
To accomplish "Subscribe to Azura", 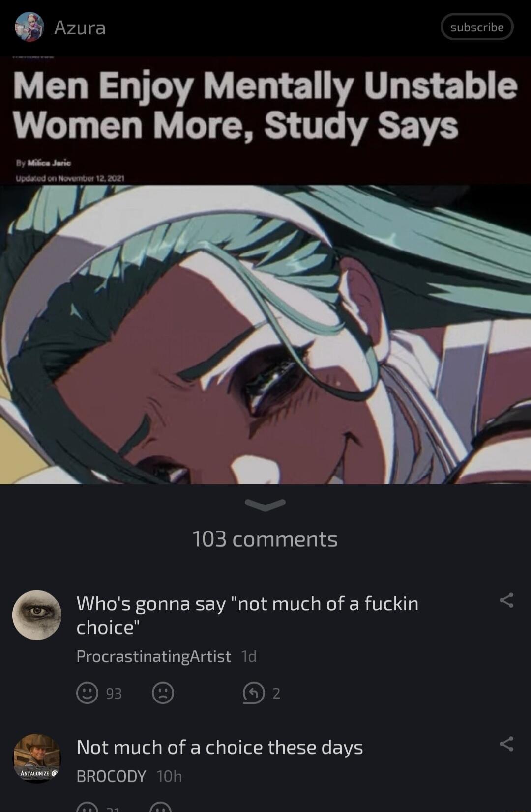I will tap(477, 27).
